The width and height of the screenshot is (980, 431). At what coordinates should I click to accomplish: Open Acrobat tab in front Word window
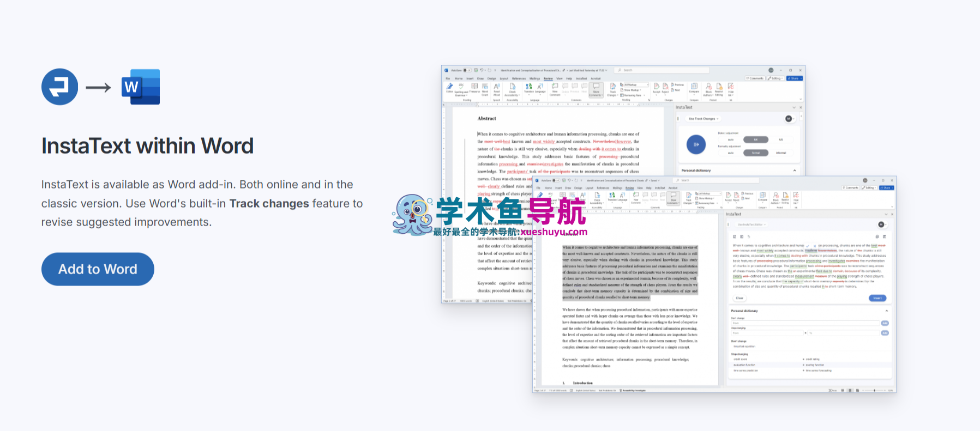pyautogui.click(x=672, y=188)
